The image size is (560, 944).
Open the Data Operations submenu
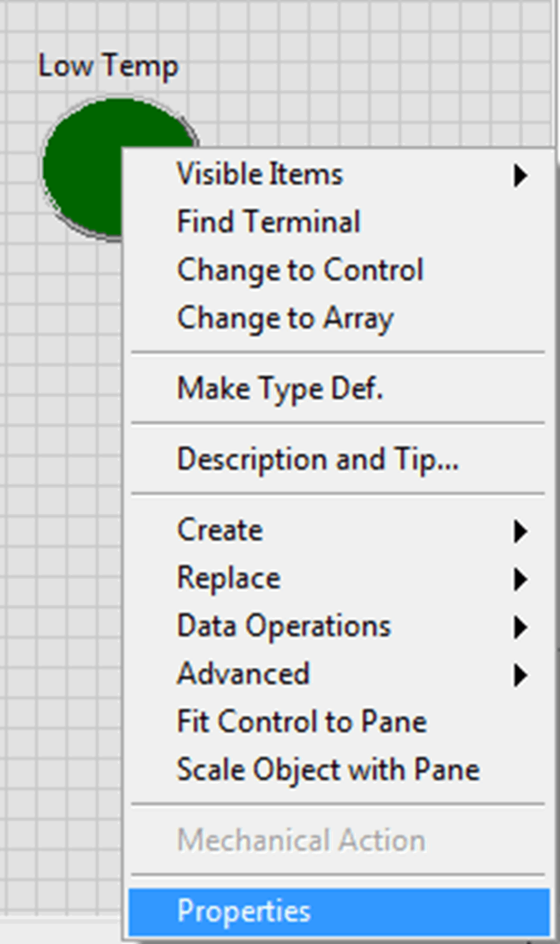tap(520, 626)
